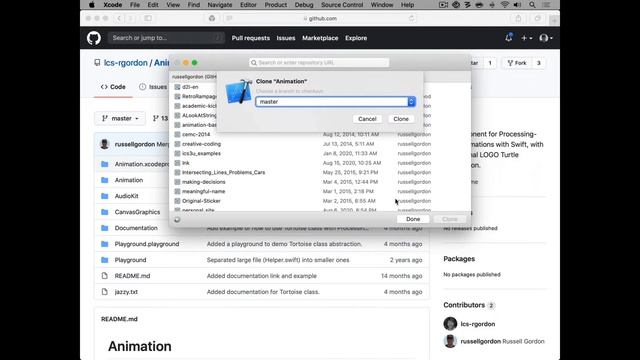Viewport: 640px width, 360px height.
Task: Open the File menu
Action: [x=135, y=5]
